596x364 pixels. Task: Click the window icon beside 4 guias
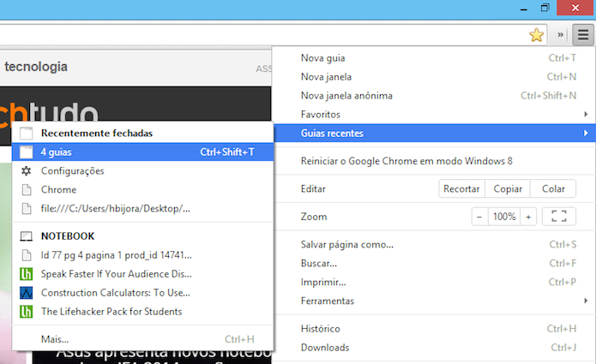27,152
